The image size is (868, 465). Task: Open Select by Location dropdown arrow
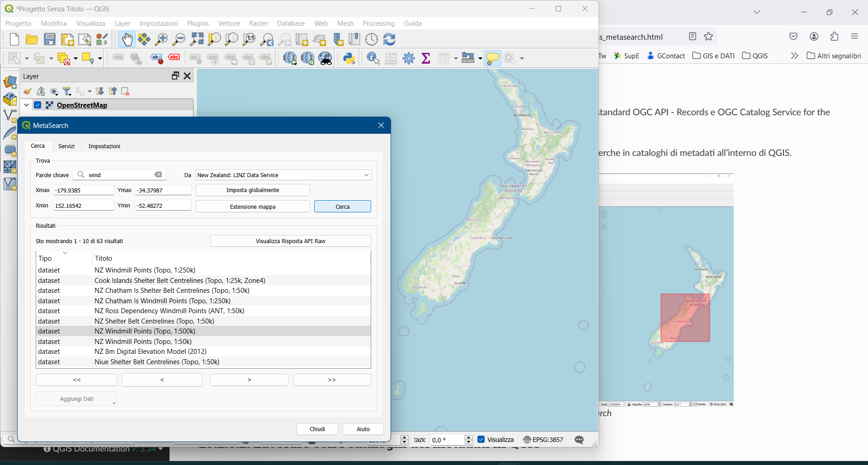[x=99, y=58]
